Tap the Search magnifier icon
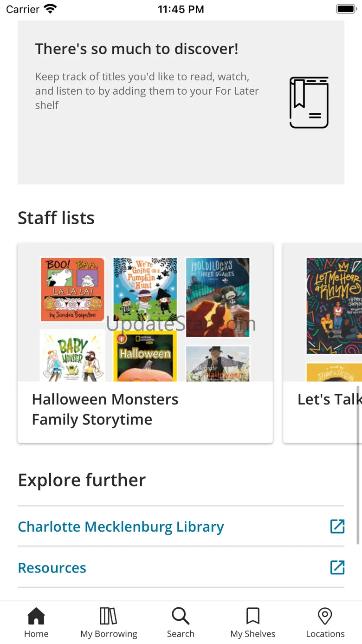This screenshot has height=644, width=362. pos(181,617)
